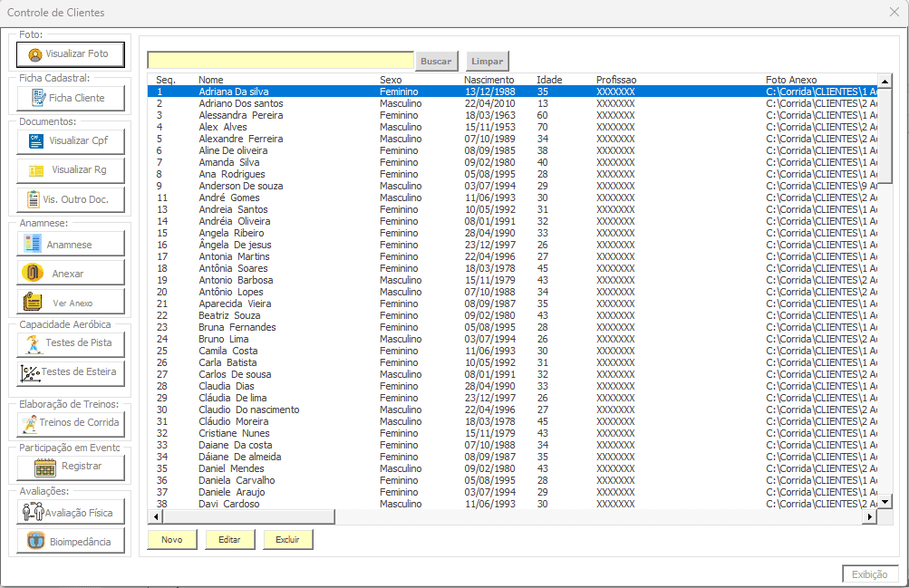Image resolution: width=909 pixels, height=588 pixels.
Task: Click Novo to add a client
Action: pos(172,539)
